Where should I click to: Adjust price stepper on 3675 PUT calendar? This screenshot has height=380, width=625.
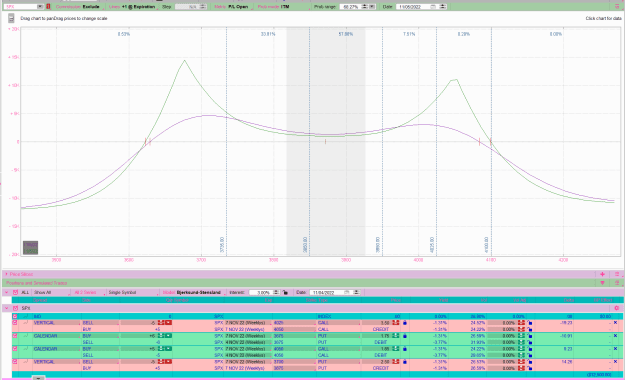[x=395, y=336]
